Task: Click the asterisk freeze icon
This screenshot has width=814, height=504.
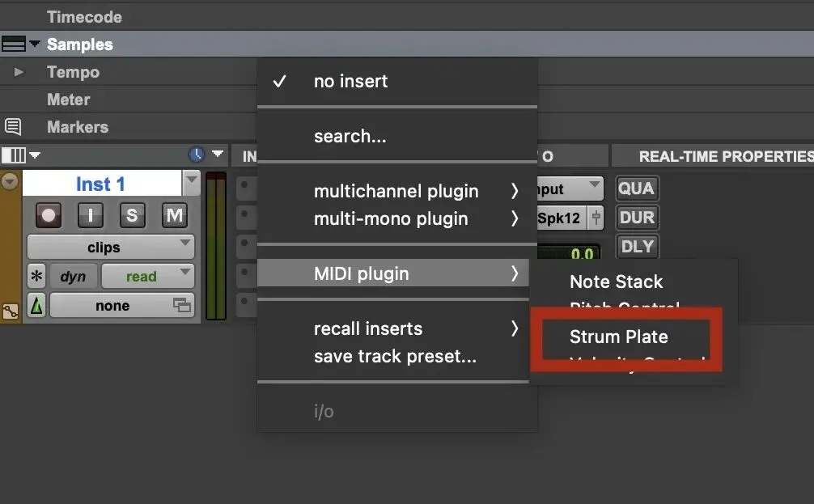Action: coord(36,276)
